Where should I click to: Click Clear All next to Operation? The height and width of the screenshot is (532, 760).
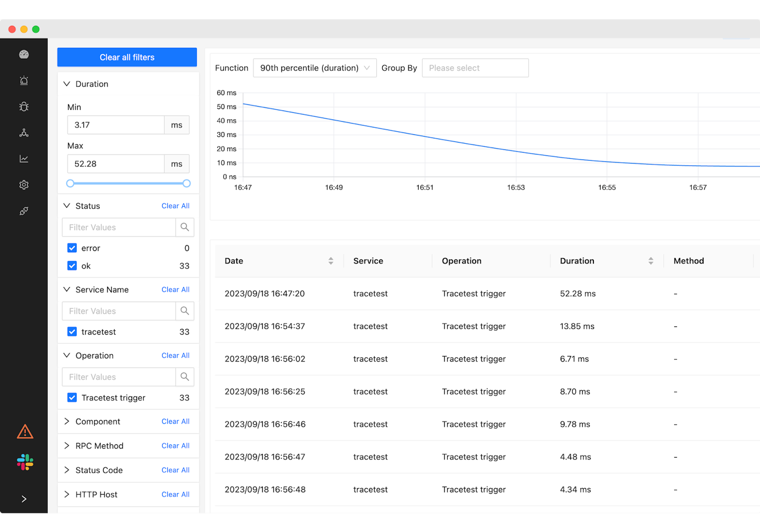pos(175,355)
